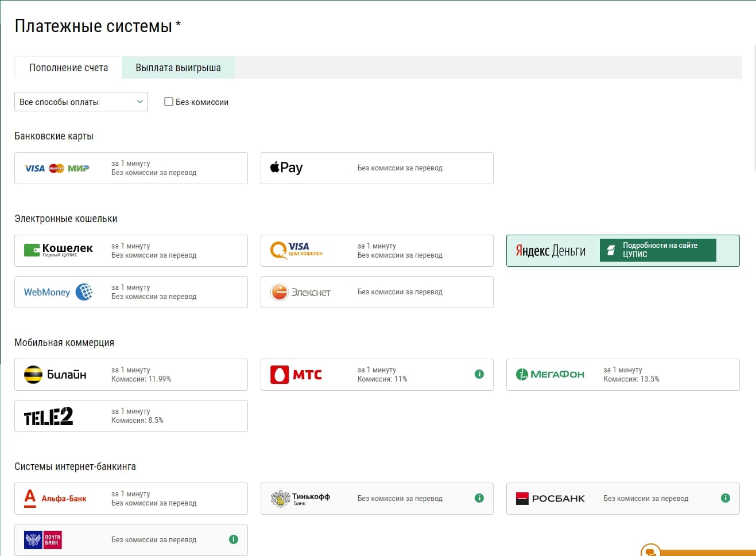Show info icon for МТС
Viewport: 756px width, 556px height.
point(479,374)
